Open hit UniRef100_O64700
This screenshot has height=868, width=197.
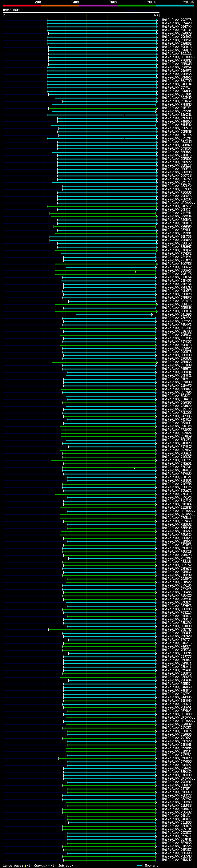(x=177, y=26)
